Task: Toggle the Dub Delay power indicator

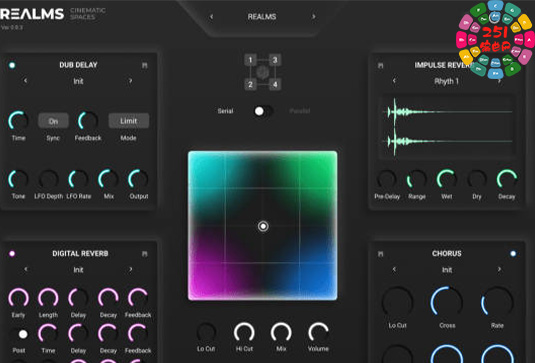Action: [x=12, y=65]
